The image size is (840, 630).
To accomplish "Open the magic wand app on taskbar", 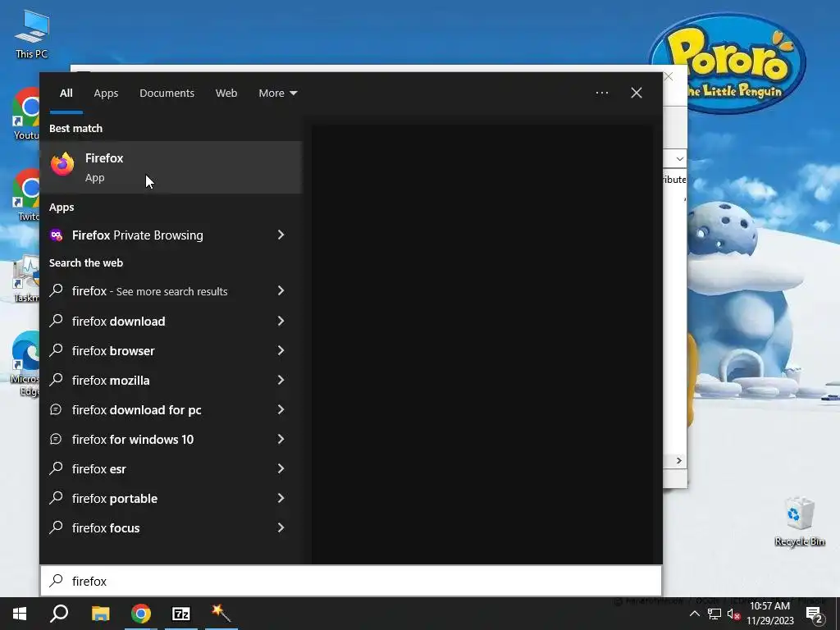I will tap(221, 614).
